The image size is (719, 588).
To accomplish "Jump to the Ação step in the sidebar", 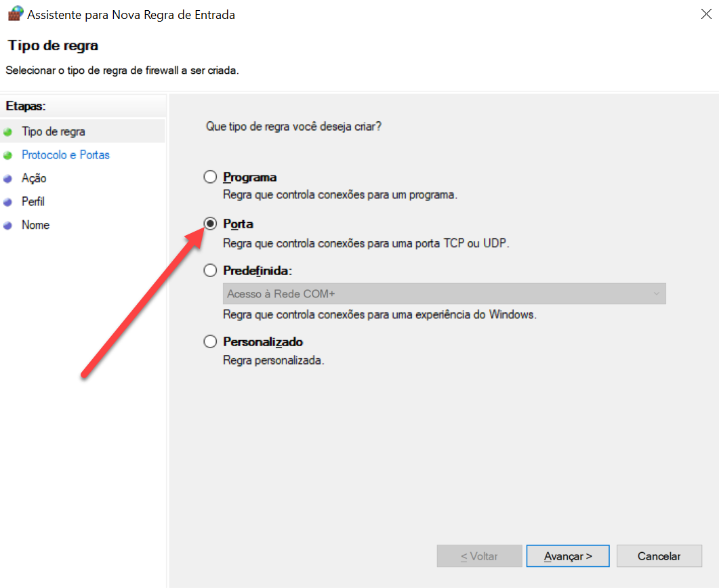I will click(34, 179).
